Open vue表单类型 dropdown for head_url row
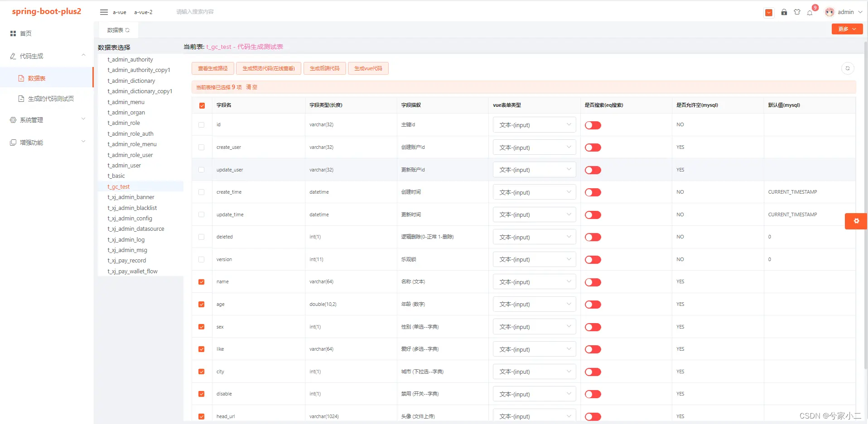Screen dimensions: 868x424 pyautogui.click(x=535, y=416)
